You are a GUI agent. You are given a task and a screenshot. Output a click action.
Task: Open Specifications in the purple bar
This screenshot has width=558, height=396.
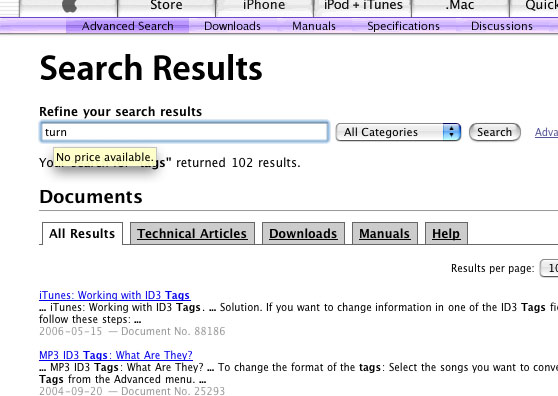coord(403,26)
